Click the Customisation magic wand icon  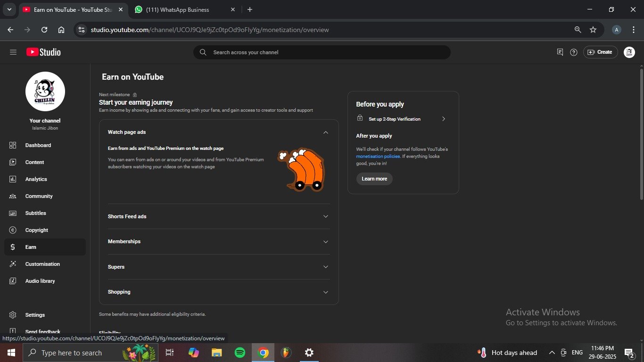pos(13,264)
